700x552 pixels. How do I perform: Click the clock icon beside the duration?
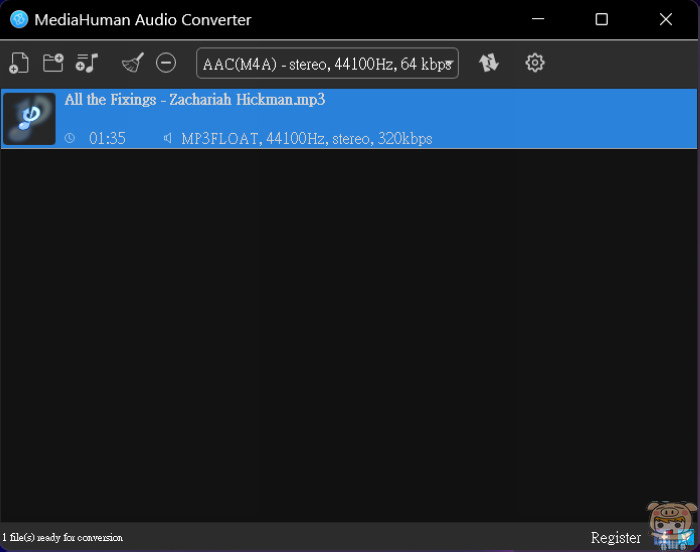[70, 138]
